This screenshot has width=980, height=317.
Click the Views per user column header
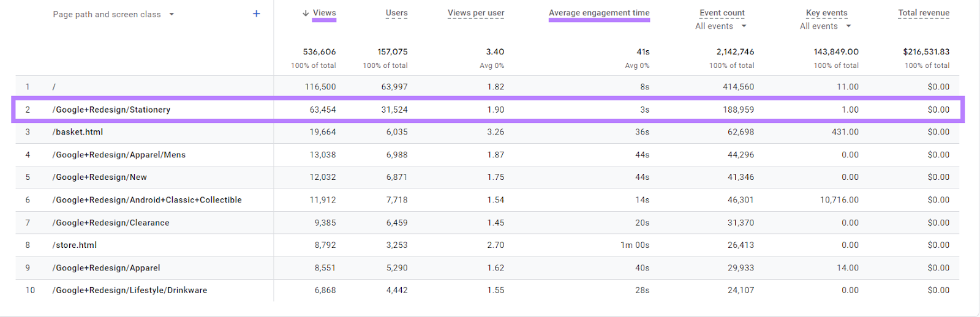click(x=475, y=13)
